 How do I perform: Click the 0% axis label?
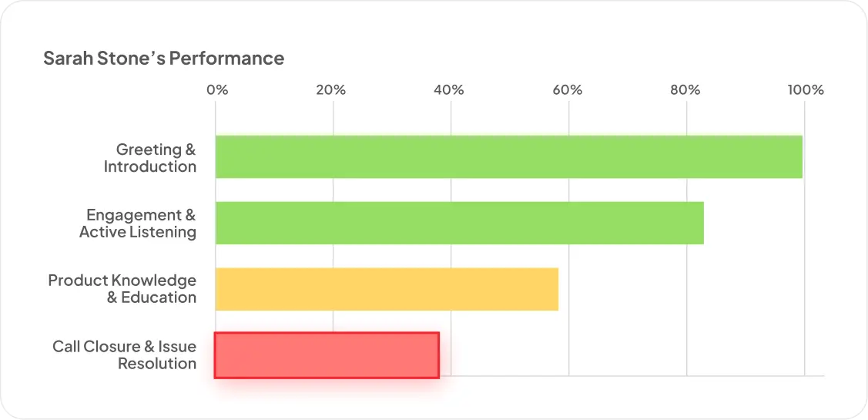(x=217, y=89)
